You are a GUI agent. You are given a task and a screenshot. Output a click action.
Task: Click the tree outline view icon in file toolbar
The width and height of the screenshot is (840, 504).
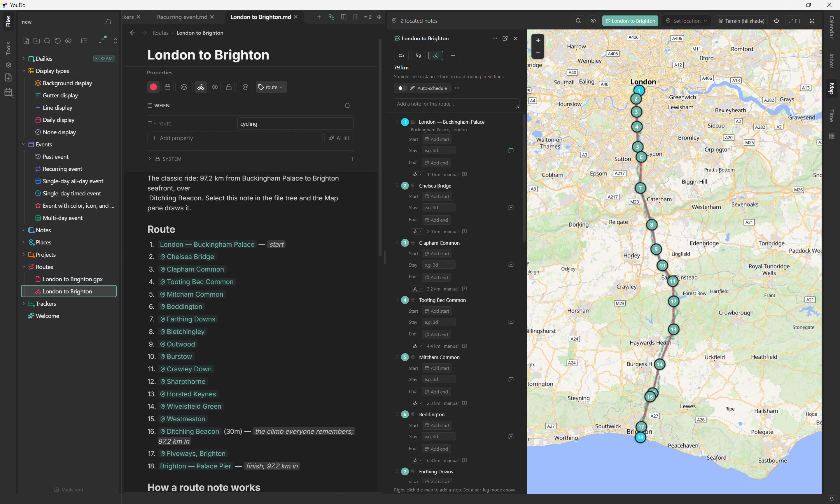pos(84,41)
